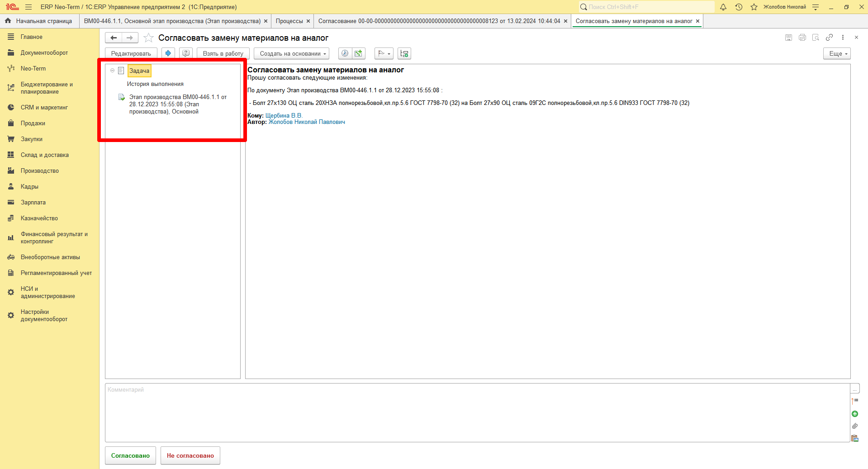Click the 'Не согласовано' button
This screenshot has height=469, width=868.
190,455
